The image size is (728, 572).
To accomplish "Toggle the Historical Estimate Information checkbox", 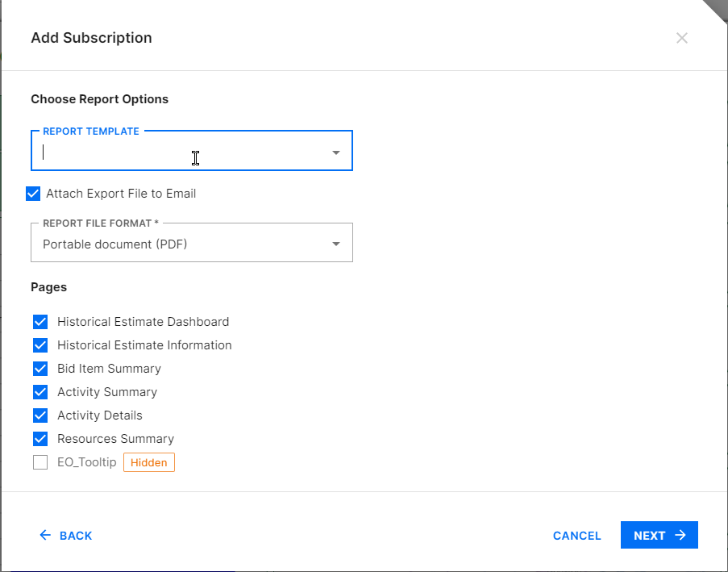I will [40, 345].
